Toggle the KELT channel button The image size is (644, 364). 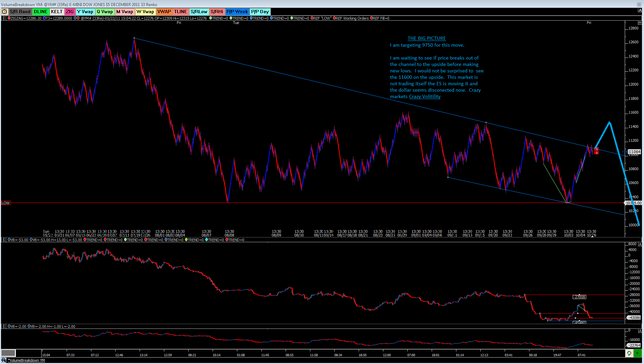tap(57, 12)
